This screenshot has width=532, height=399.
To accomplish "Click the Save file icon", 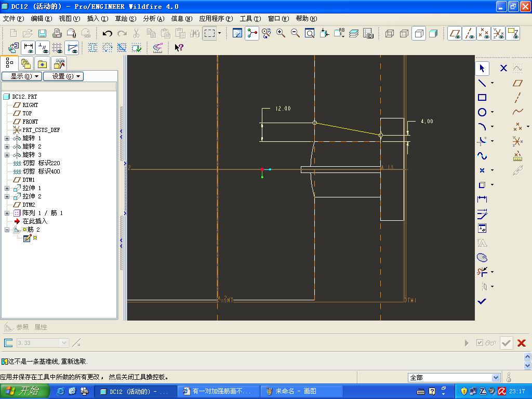I will coord(42,33).
